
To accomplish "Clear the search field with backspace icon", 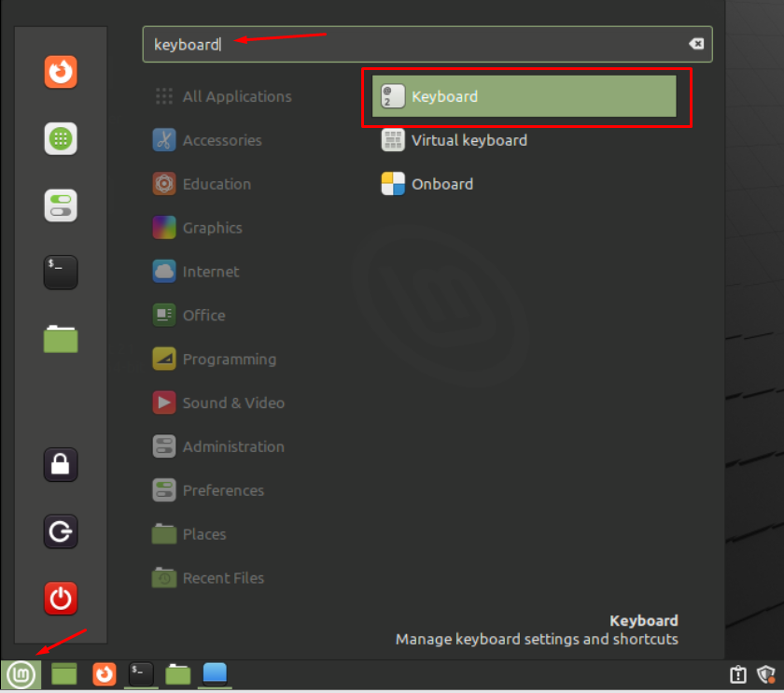I will point(696,44).
